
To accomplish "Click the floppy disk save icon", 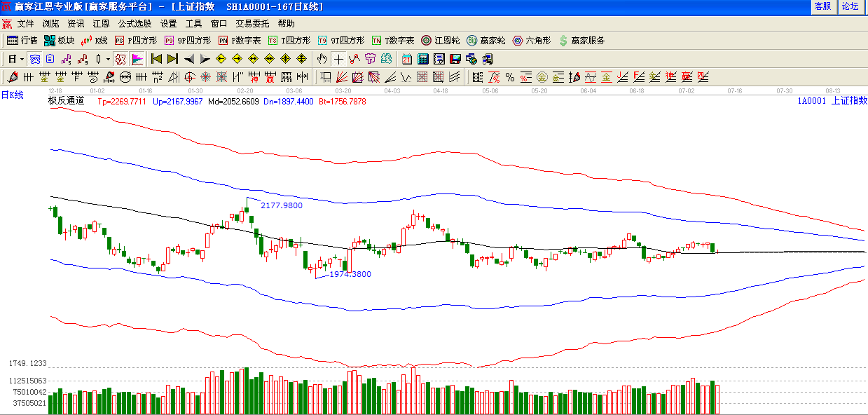I will click(455, 59).
